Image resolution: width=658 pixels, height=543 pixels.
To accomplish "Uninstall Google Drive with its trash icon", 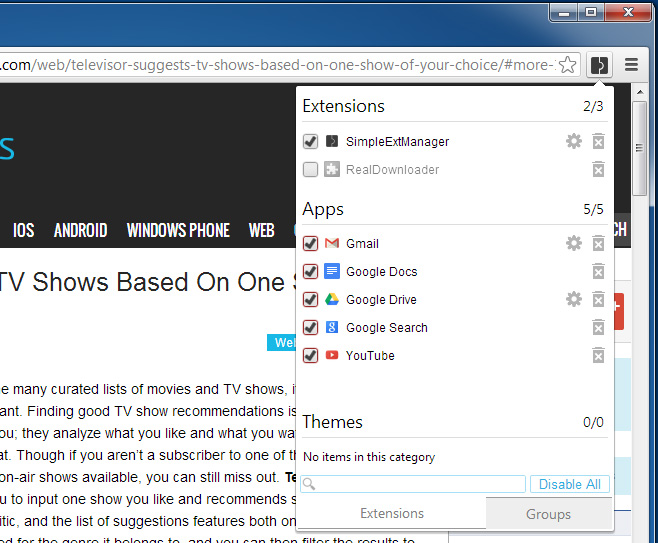I will point(598,300).
